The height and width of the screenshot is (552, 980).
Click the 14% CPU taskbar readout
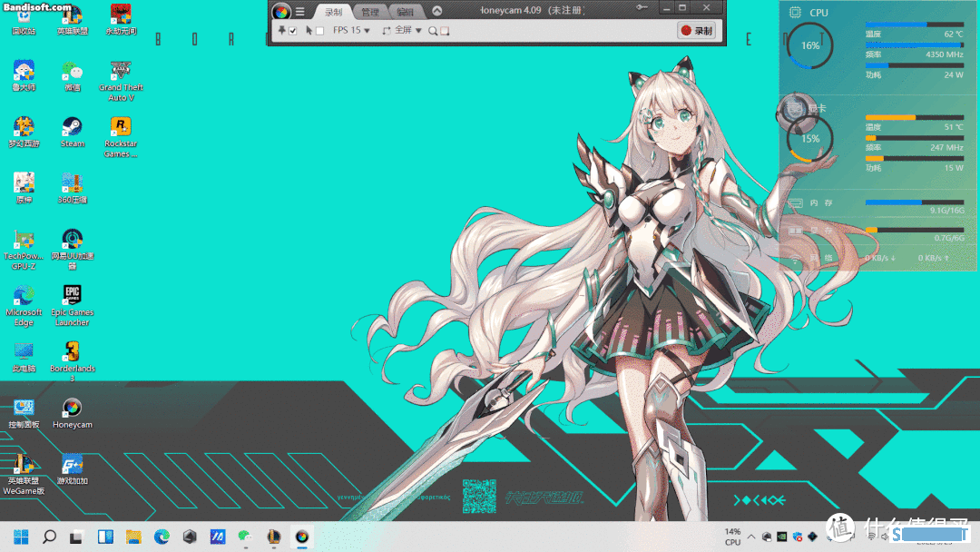point(732,537)
